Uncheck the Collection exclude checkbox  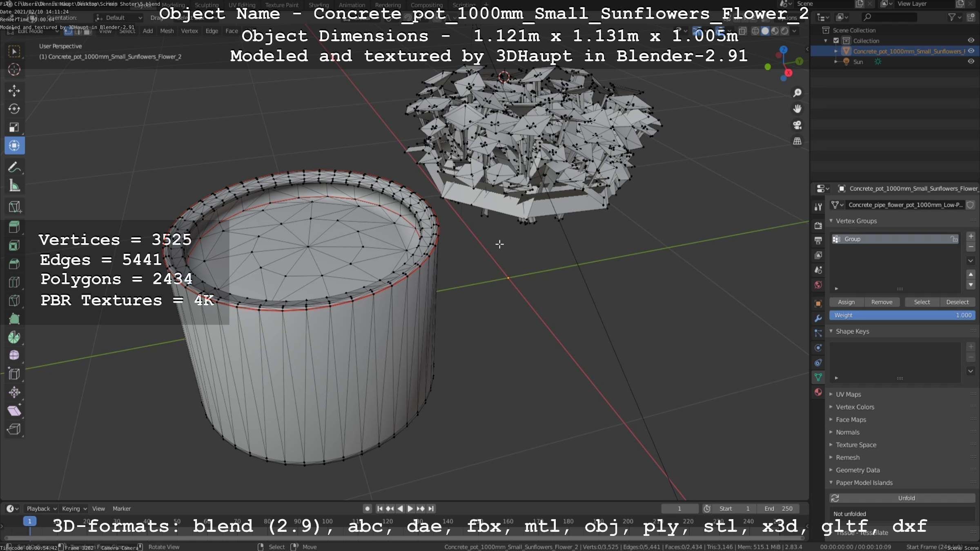(x=836, y=40)
